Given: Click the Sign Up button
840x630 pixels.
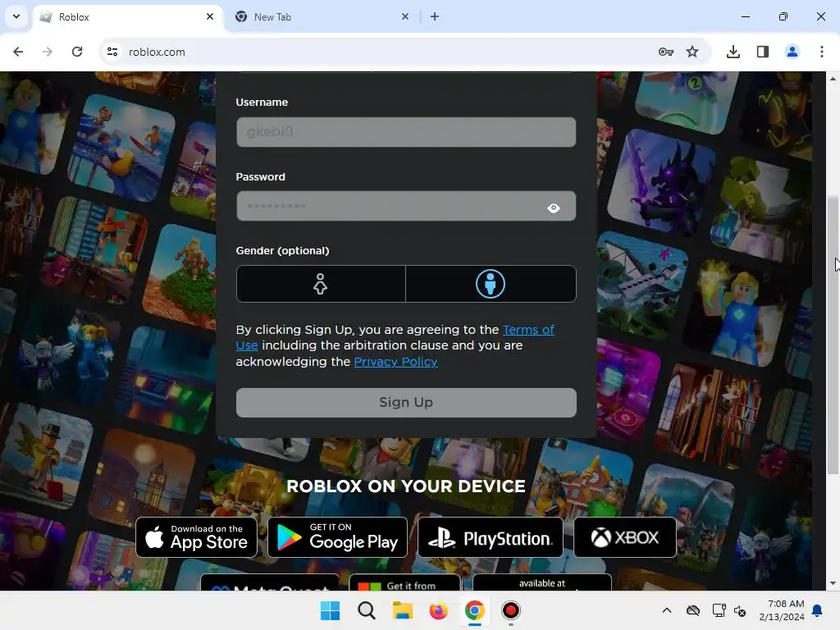Looking at the screenshot, I should coord(406,402).
